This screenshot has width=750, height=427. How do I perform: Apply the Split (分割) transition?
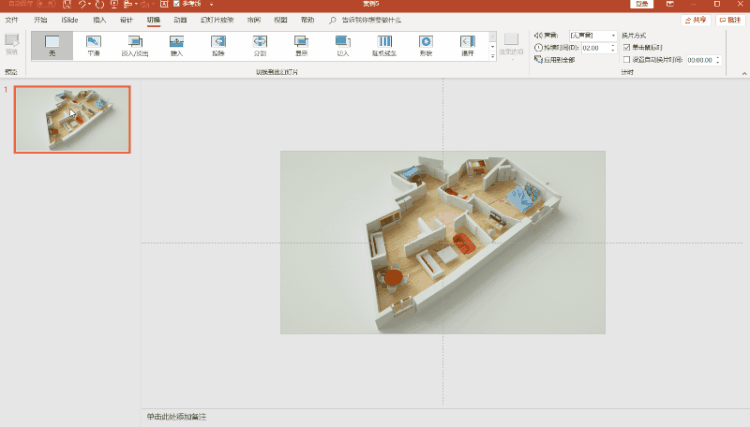(260, 46)
